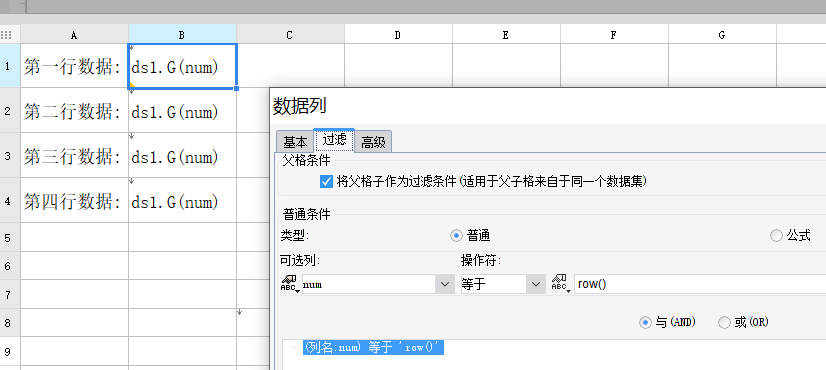This screenshot has height=370, width=826.
Task: Select condition (列名:num) 等于 'row()'
Action: click(x=373, y=347)
